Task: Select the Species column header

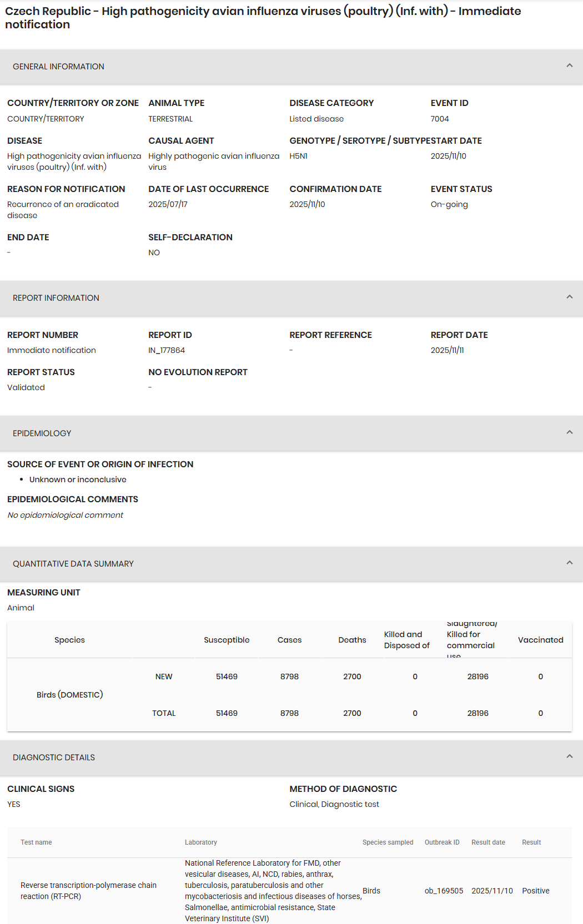Action: 69,640
